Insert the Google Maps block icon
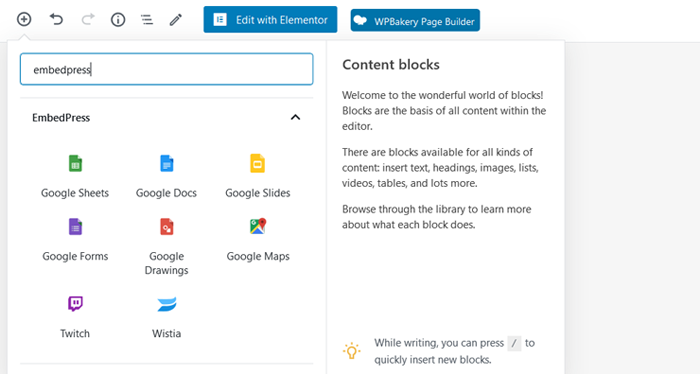This screenshot has height=374, width=700. 258,226
